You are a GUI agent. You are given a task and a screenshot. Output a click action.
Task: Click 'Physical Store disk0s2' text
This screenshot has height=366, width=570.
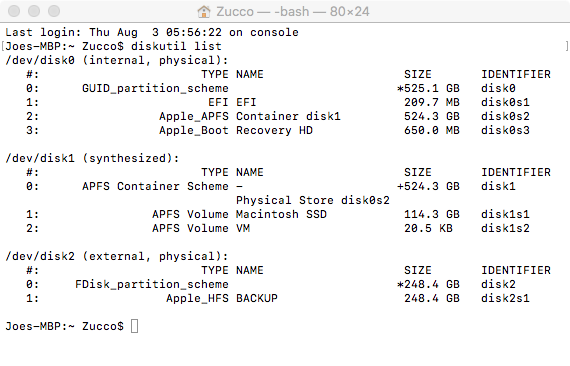(313, 200)
